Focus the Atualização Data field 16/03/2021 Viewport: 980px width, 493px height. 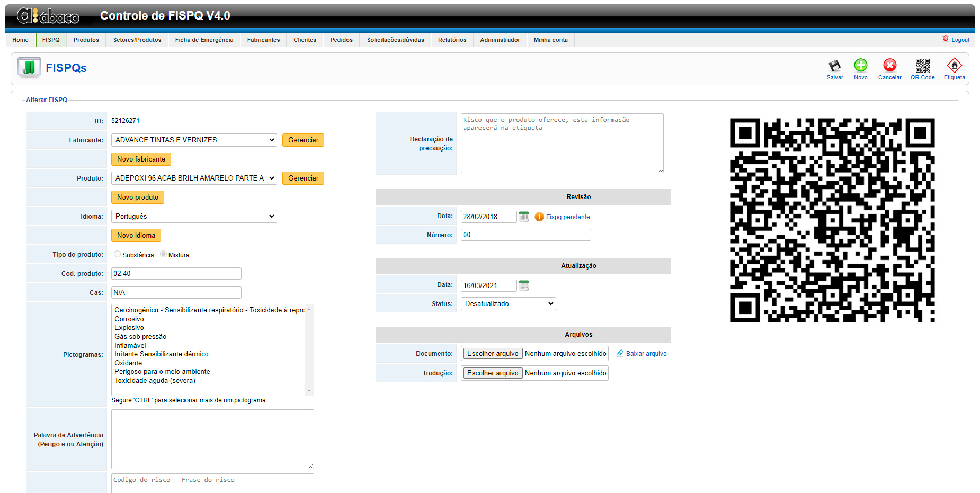[488, 285]
